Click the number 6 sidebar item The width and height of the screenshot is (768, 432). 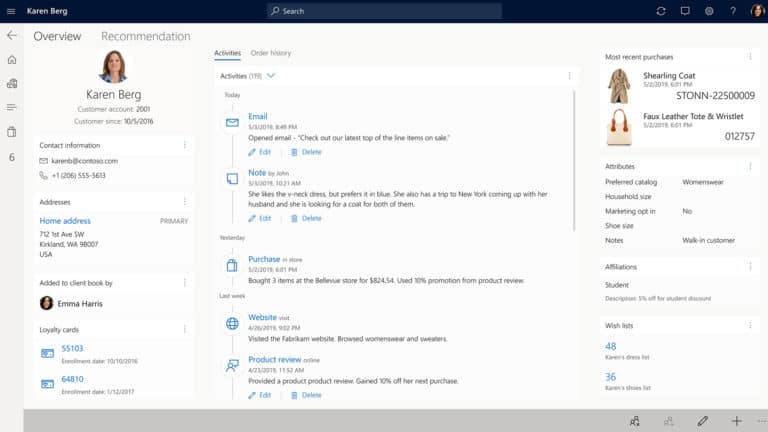pyautogui.click(x=12, y=157)
